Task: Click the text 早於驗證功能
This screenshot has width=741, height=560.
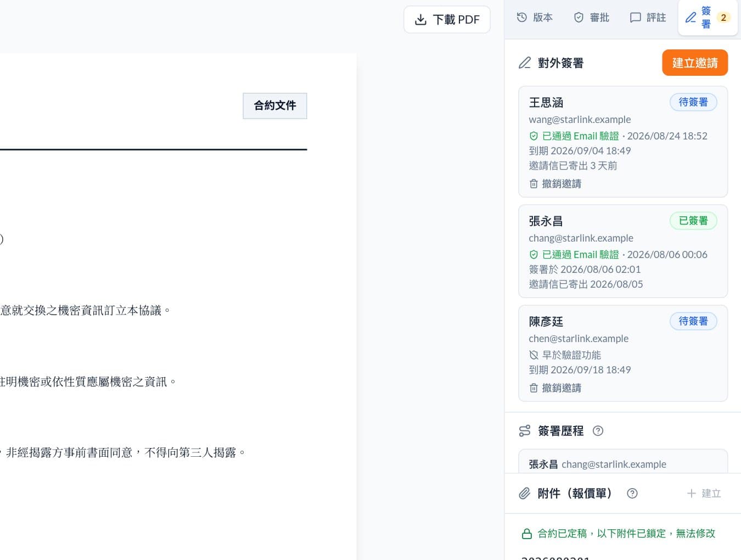Action: click(571, 355)
